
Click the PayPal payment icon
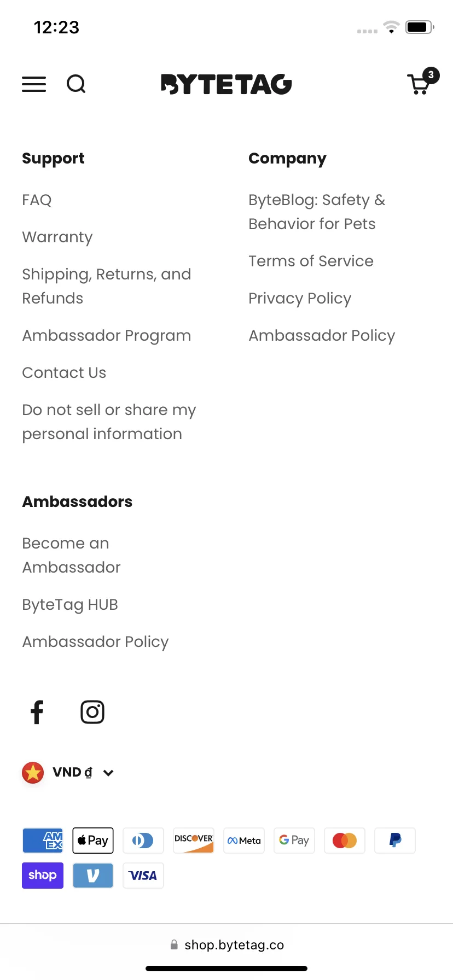(x=395, y=841)
